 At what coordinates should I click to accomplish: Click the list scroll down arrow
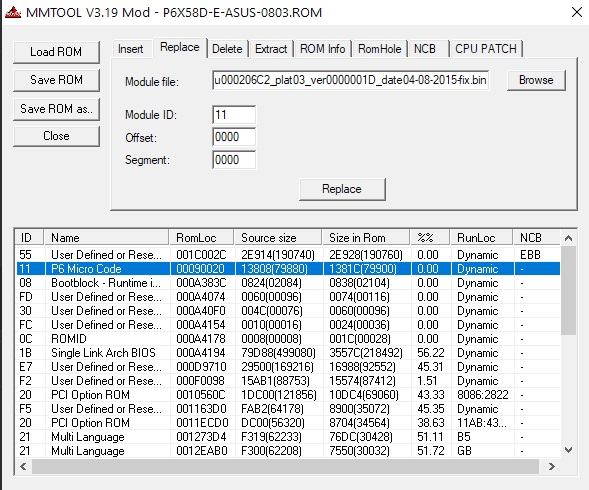pos(568,450)
